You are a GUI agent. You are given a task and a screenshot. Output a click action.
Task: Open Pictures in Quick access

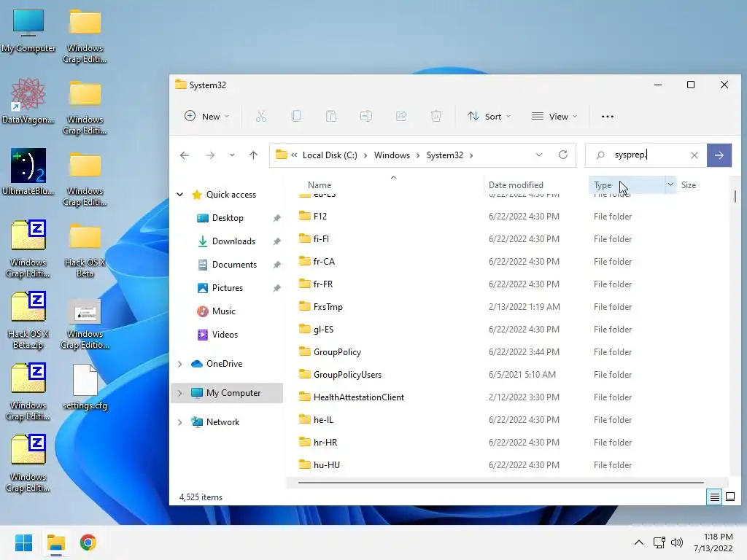point(228,288)
